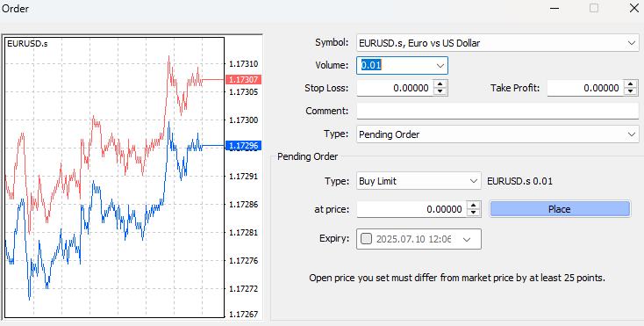Open the Expiry date picker arrow
644x326 pixels.
(x=467, y=239)
